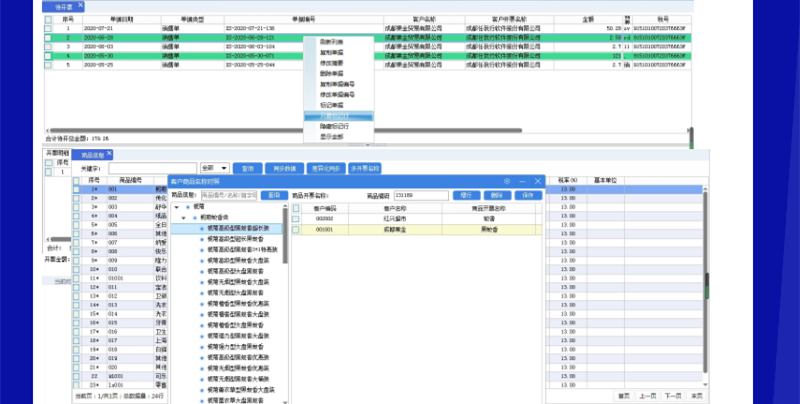This screenshot has width=800, height=404.
Task: Select product code 01001 row
Action: coord(115,279)
